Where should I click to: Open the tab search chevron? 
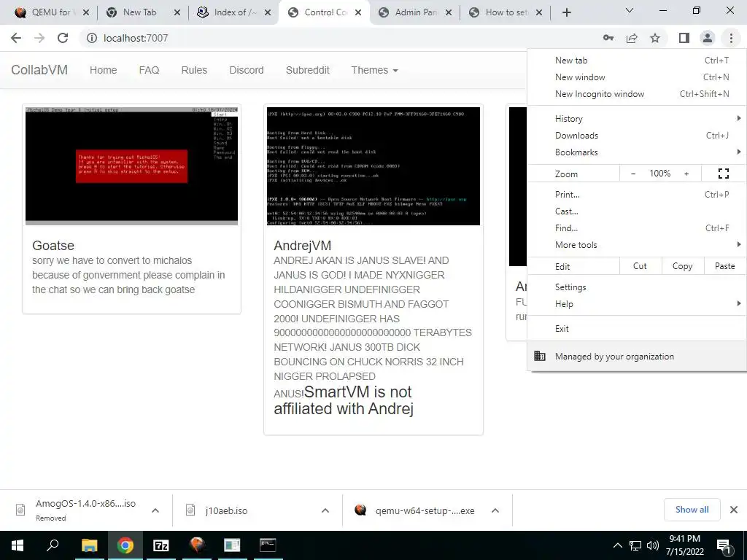tap(630, 10)
